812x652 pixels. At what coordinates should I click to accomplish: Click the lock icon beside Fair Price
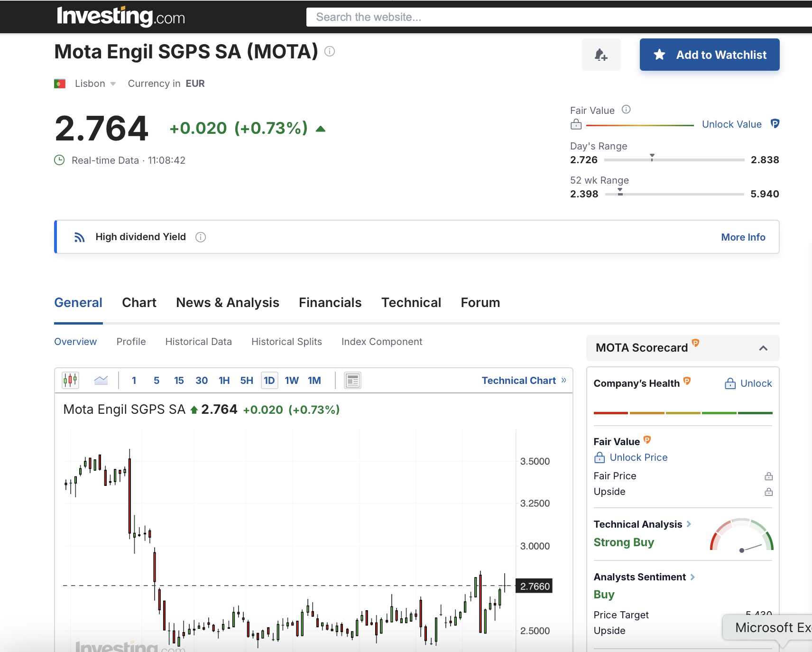(768, 476)
